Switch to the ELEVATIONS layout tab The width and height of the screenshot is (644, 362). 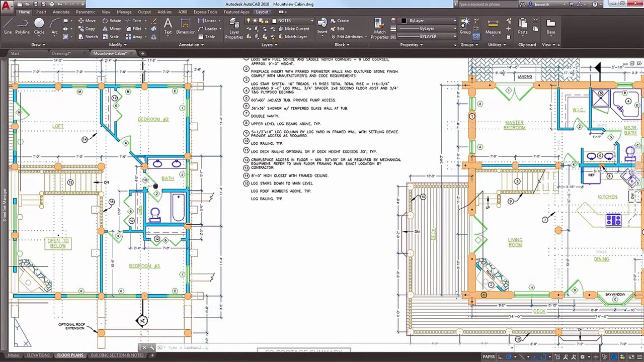[38, 355]
